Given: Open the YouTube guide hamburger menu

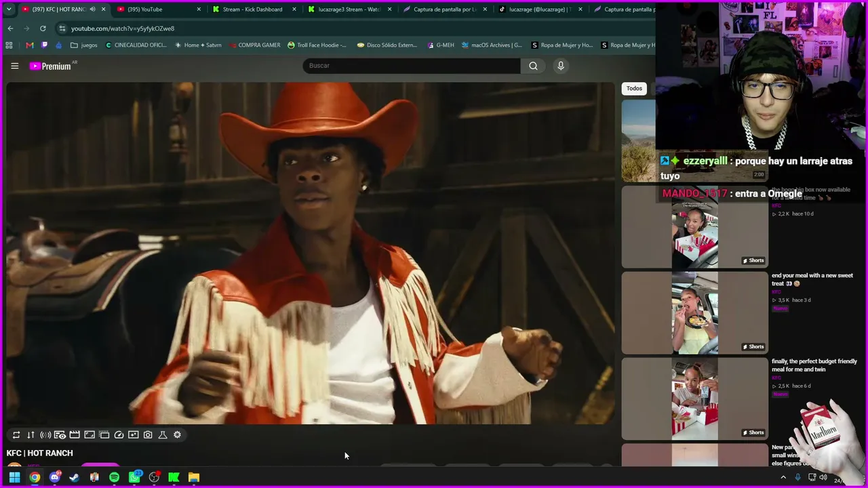Looking at the screenshot, I should 14,66.
